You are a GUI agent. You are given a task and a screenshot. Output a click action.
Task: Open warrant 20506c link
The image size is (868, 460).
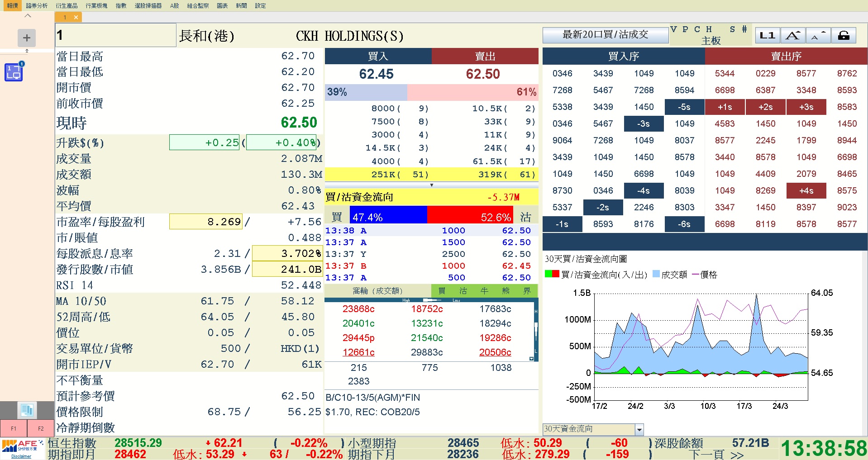coord(495,352)
